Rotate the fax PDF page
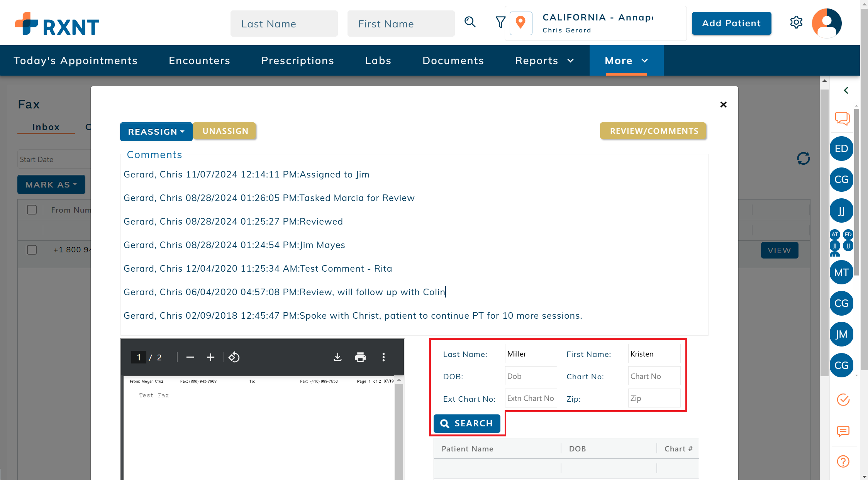This screenshot has height=480, width=868. coord(234,357)
